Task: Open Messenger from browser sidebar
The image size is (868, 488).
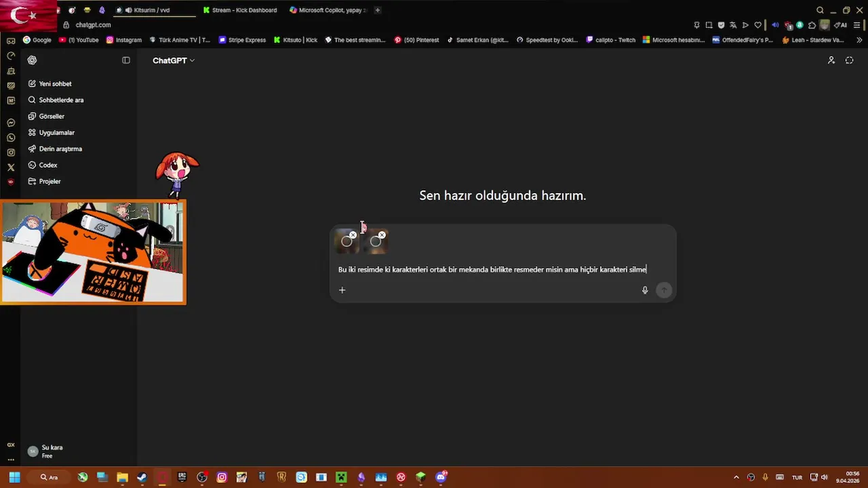Action: 10,123
